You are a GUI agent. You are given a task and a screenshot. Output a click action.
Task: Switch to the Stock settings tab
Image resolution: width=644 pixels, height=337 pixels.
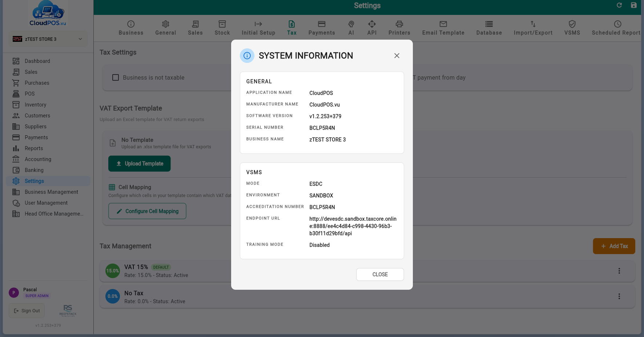click(x=222, y=28)
